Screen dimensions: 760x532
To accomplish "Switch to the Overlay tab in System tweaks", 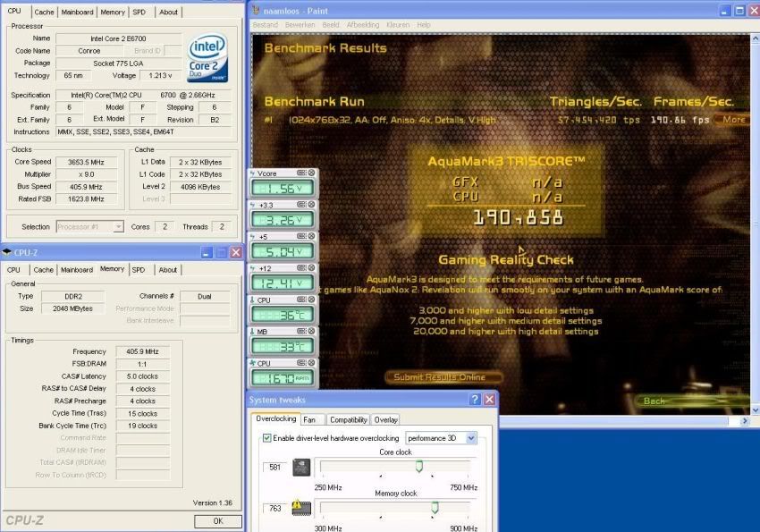I will [386, 419].
